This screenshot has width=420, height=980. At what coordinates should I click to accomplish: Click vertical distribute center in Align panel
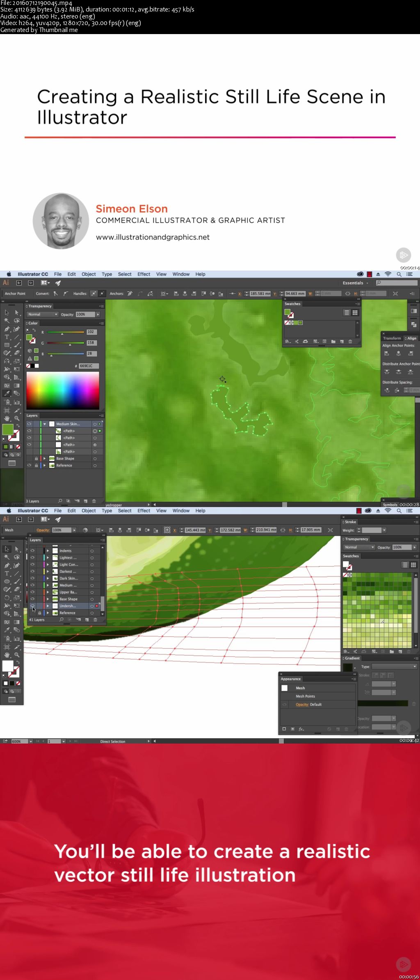pos(398,372)
